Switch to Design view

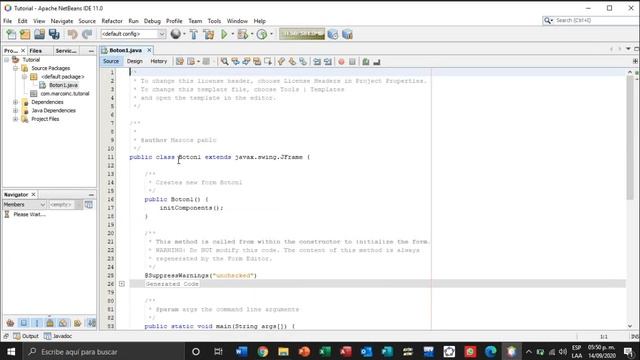[135, 61]
